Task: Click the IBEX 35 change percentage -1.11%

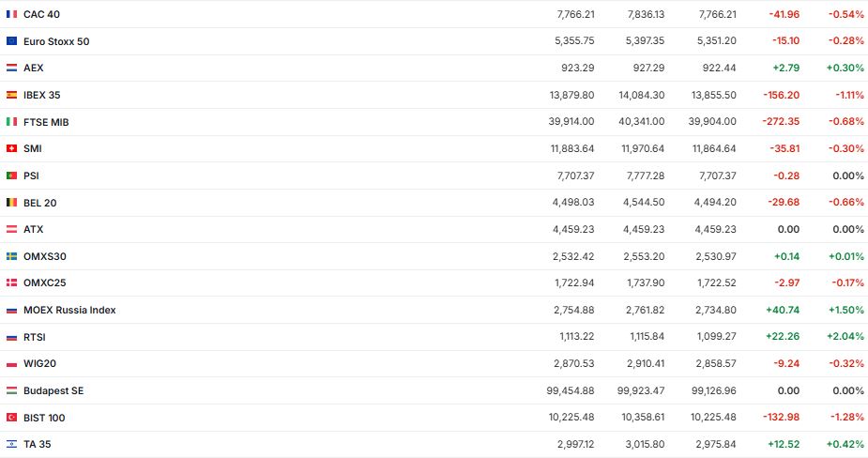Action: [x=849, y=95]
